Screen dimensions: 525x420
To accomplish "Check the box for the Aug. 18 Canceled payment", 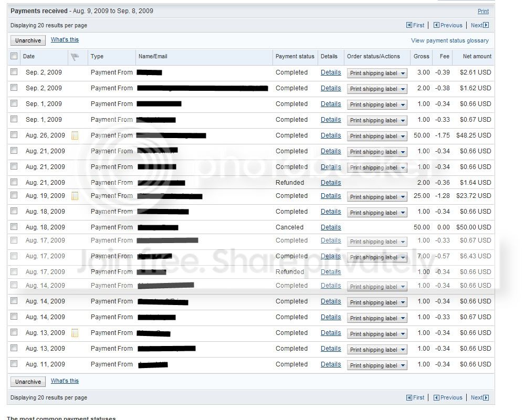I will coord(14,226).
